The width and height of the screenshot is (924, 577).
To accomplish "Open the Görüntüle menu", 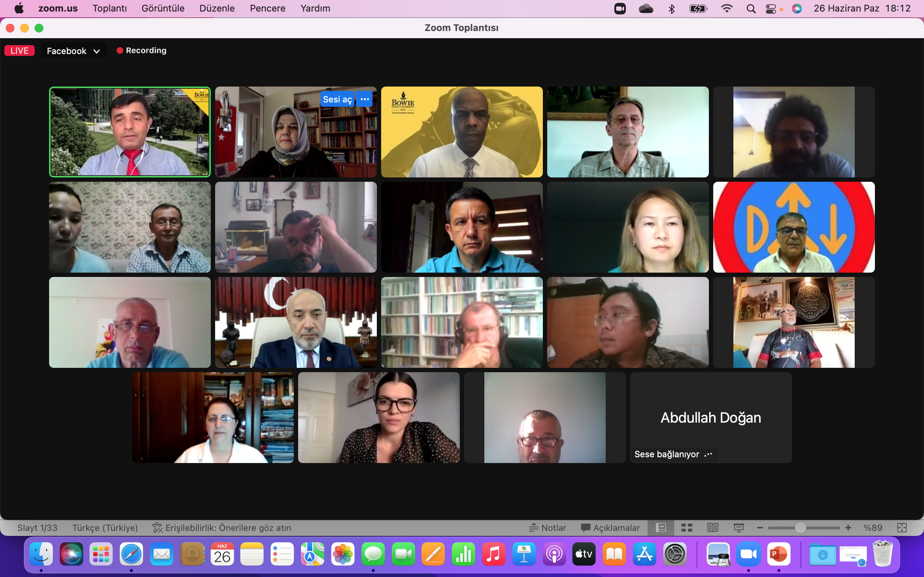I will (163, 8).
